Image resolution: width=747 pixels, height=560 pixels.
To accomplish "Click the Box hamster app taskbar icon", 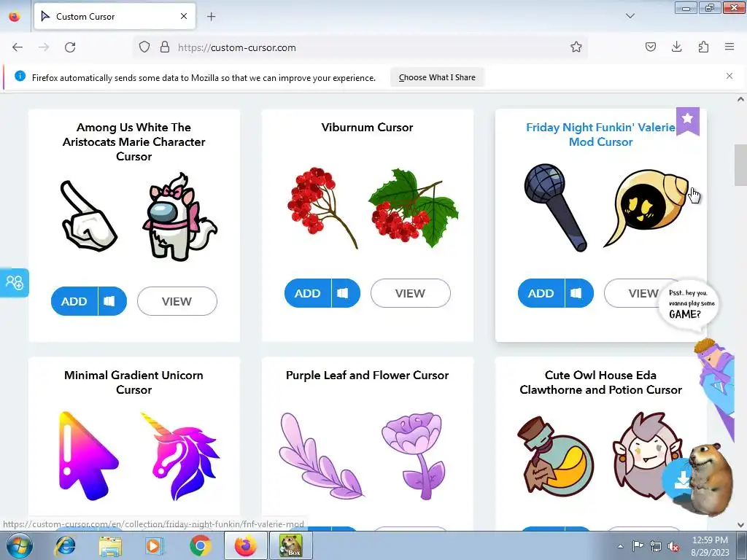I will pos(291,545).
